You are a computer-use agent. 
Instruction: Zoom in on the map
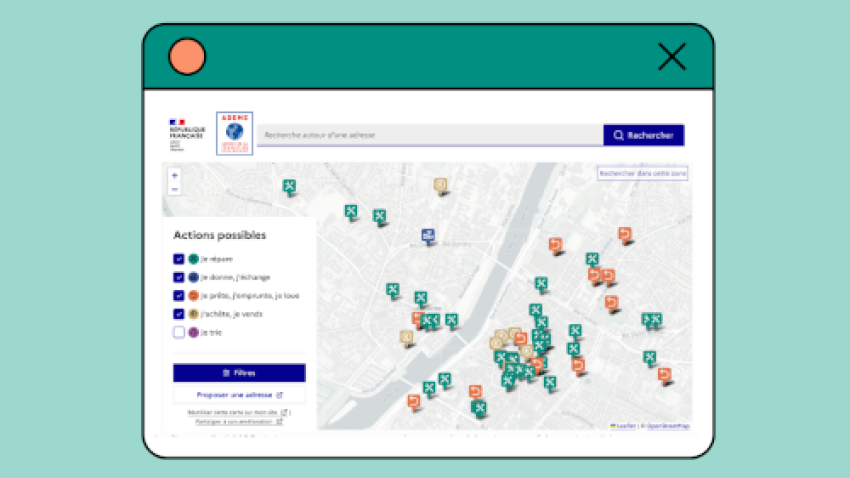[x=175, y=175]
